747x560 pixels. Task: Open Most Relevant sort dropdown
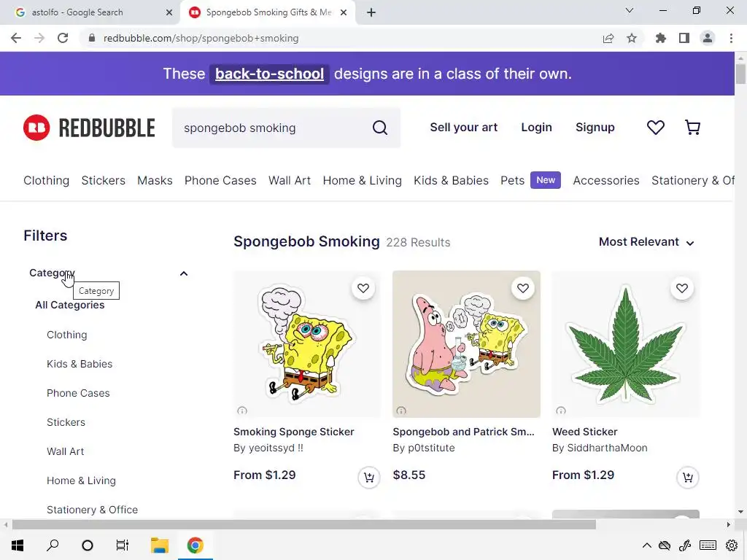click(x=646, y=242)
